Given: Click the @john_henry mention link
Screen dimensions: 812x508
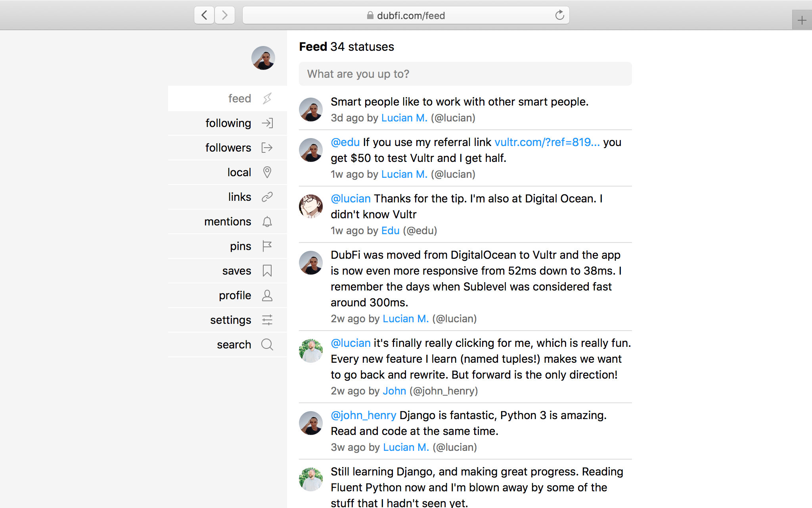Looking at the screenshot, I should [363, 415].
